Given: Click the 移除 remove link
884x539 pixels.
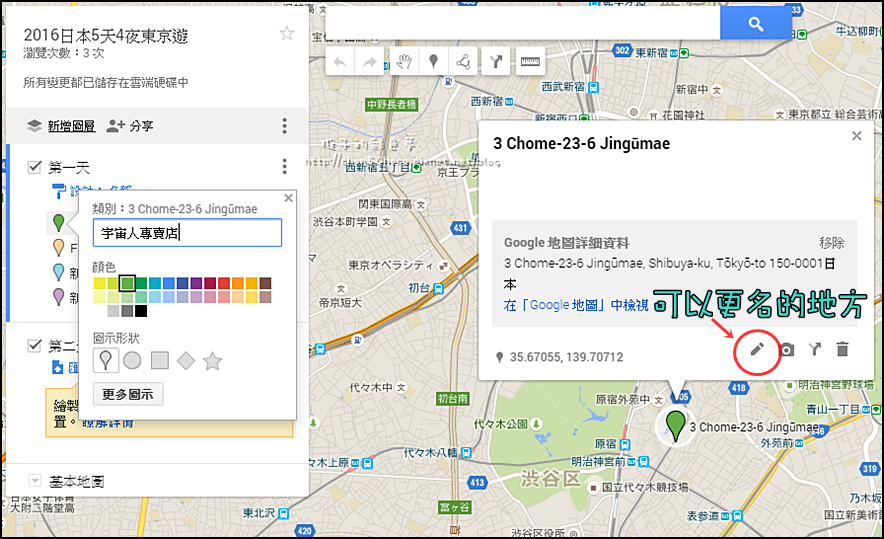Looking at the screenshot, I should coord(832,243).
